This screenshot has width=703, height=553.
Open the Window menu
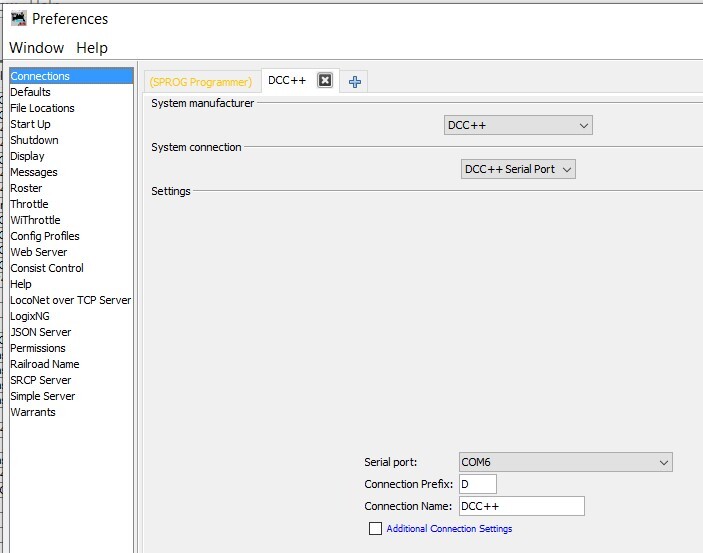[x=36, y=48]
